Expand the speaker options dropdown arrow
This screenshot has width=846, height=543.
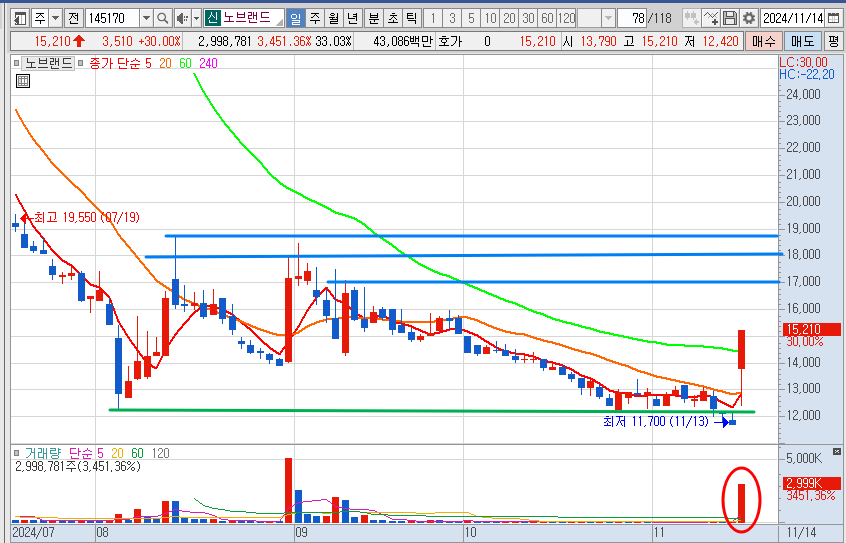click(196, 19)
